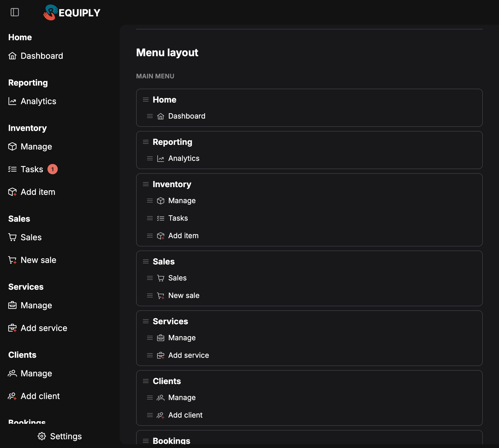
Task: Grab the Bookings group drag handle
Action: [x=146, y=441]
